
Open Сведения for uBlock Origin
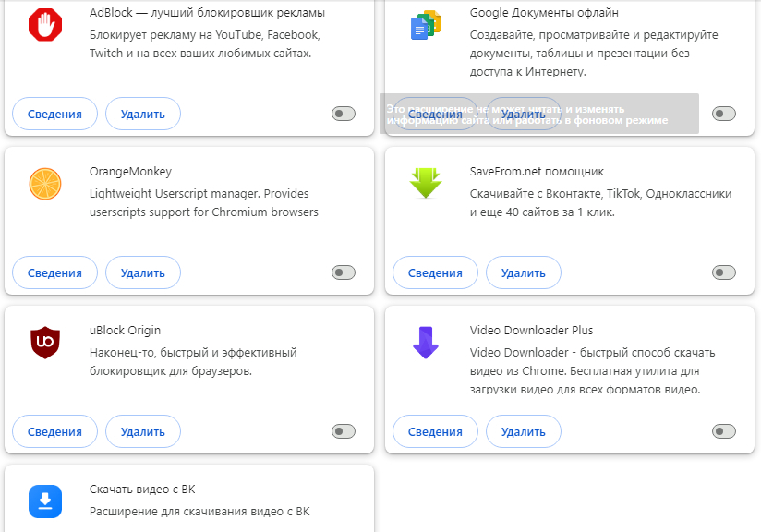(x=54, y=431)
